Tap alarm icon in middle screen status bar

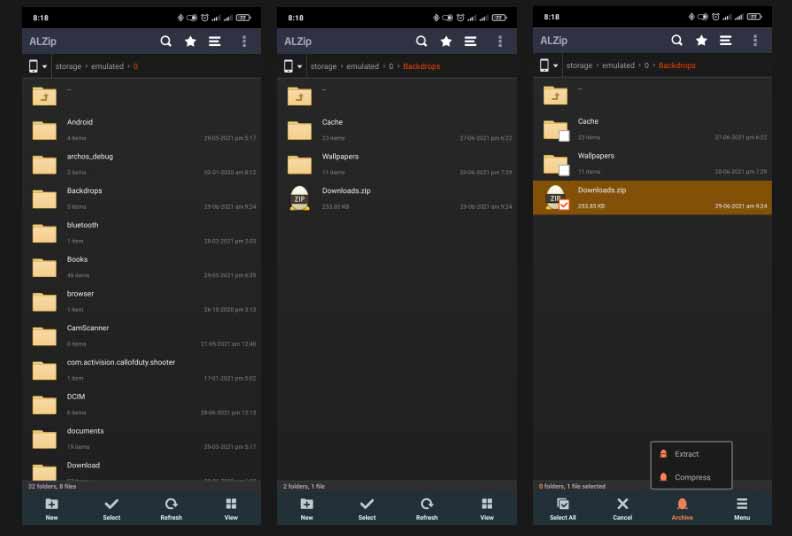point(460,18)
